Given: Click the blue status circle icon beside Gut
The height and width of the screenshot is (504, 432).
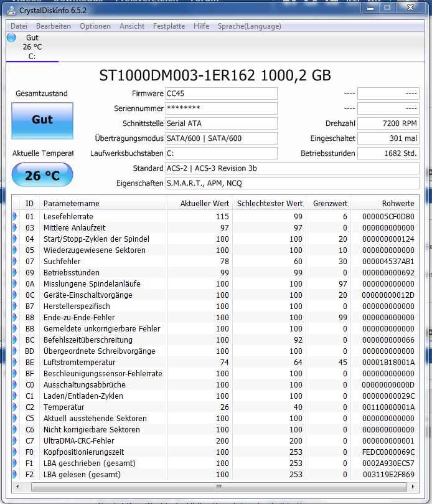Looking at the screenshot, I should click(11, 37).
